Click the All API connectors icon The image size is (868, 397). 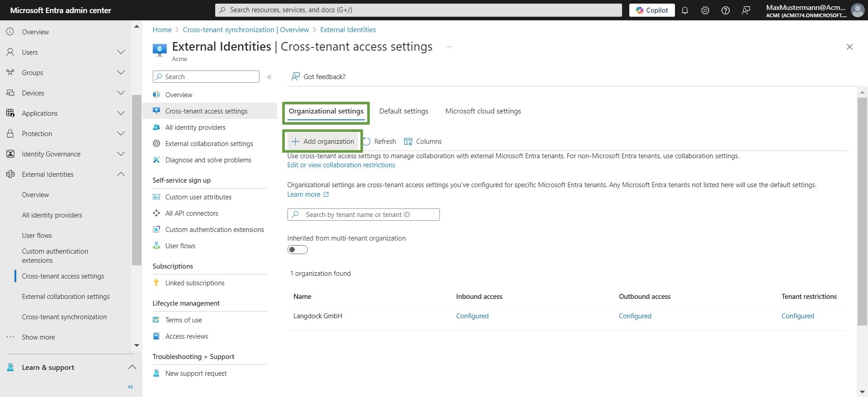click(x=156, y=213)
